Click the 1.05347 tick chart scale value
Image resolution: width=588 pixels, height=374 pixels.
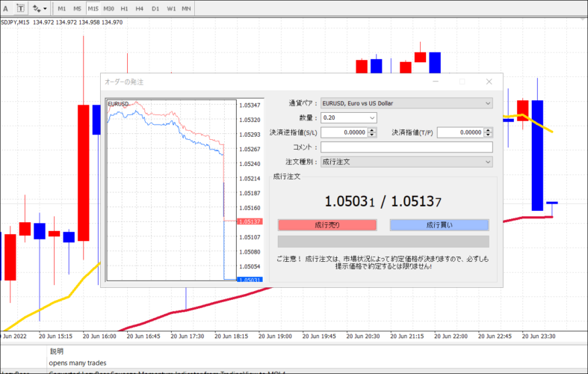pos(250,105)
